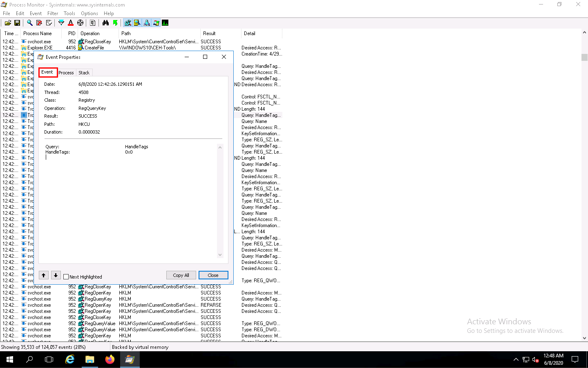
Task: Click the previous event up arrow button
Action: click(44, 275)
